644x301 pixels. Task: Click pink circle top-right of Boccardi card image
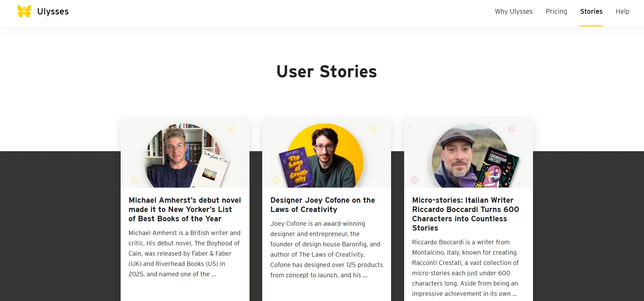pyautogui.click(x=512, y=128)
